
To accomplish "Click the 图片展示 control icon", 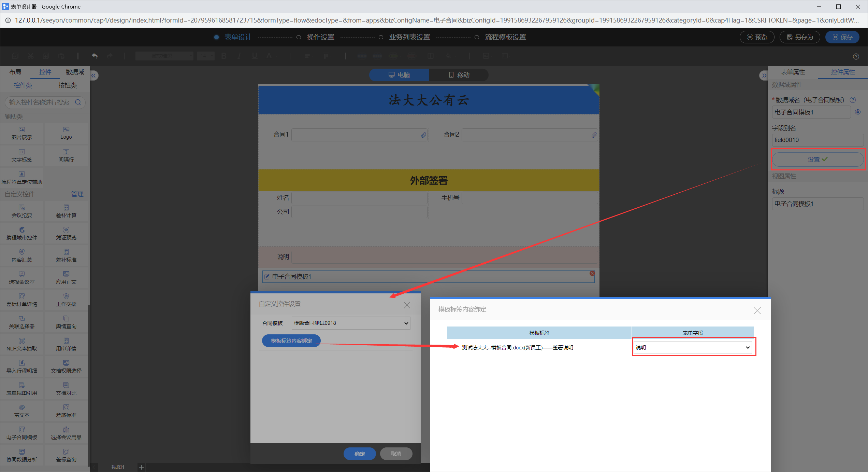I will [22, 130].
